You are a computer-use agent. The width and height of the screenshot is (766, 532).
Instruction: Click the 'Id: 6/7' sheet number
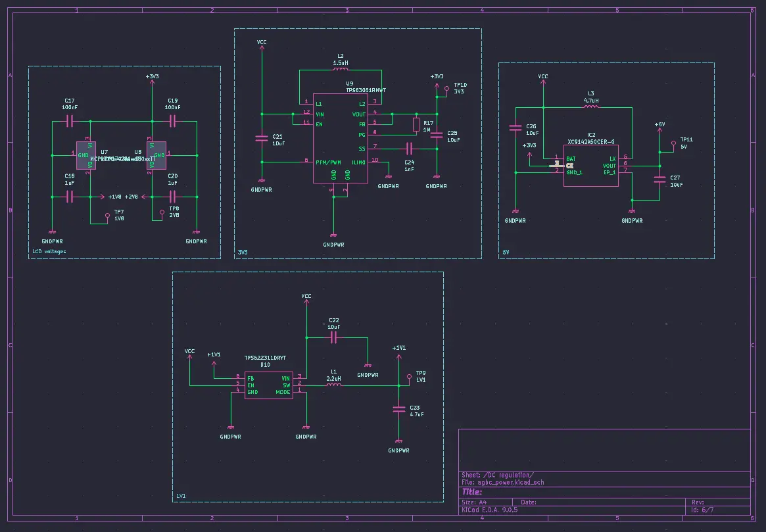(702, 510)
